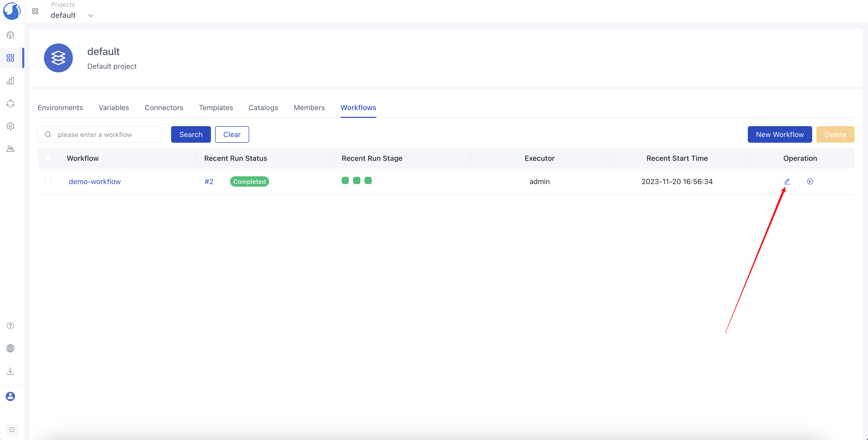Switch to the Variables tab
The height and width of the screenshot is (440, 868).
coord(114,108)
